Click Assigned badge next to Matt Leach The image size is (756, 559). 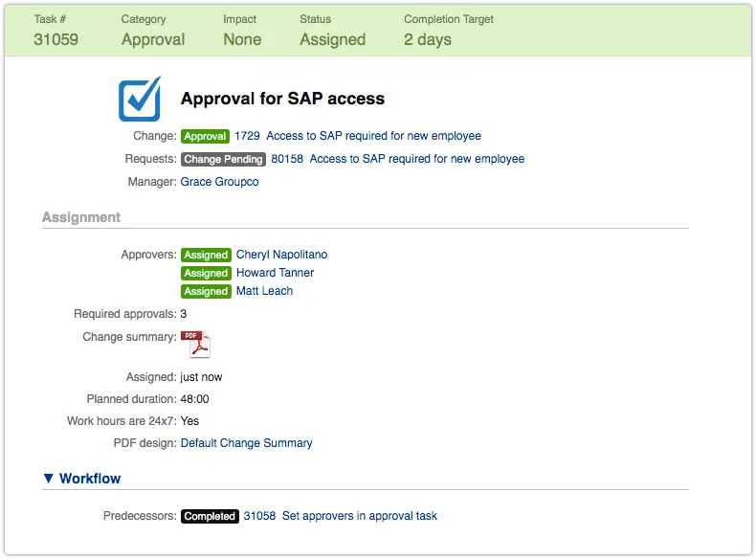click(x=206, y=292)
